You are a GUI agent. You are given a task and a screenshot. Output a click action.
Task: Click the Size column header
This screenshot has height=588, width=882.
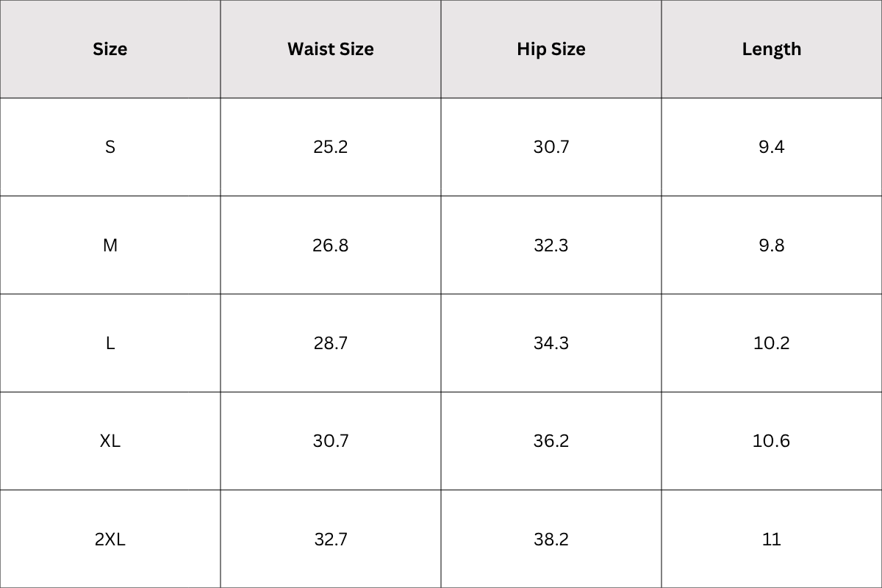click(110, 49)
